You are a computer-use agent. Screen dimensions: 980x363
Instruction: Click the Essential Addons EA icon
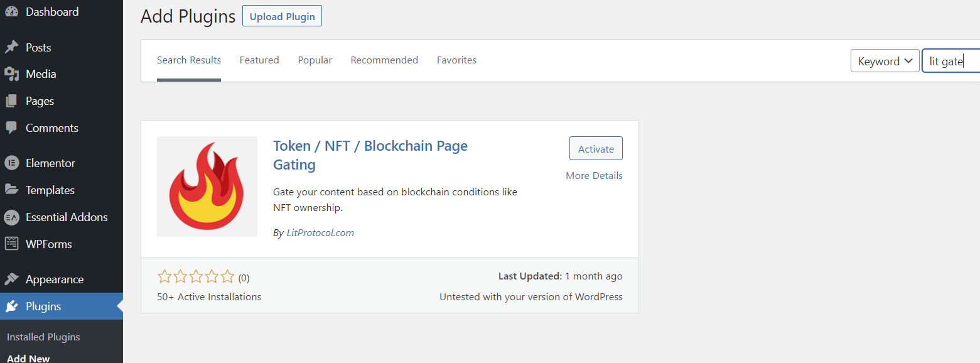coord(12,217)
